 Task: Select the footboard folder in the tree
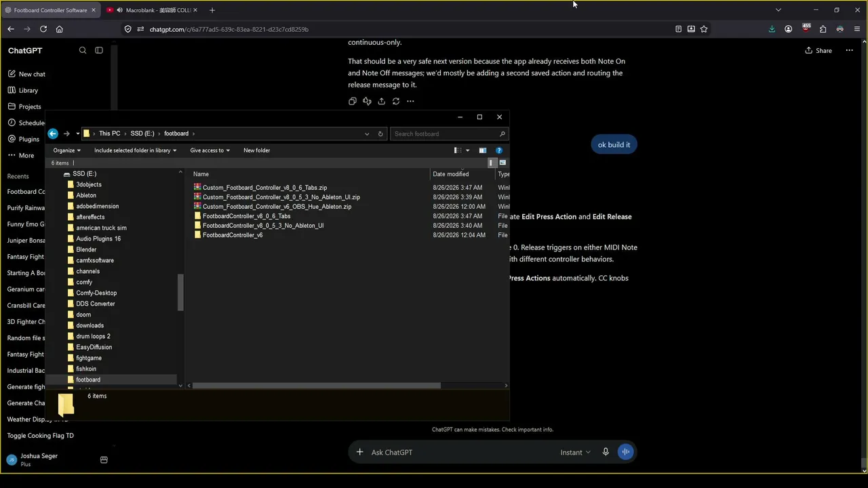(88, 380)
